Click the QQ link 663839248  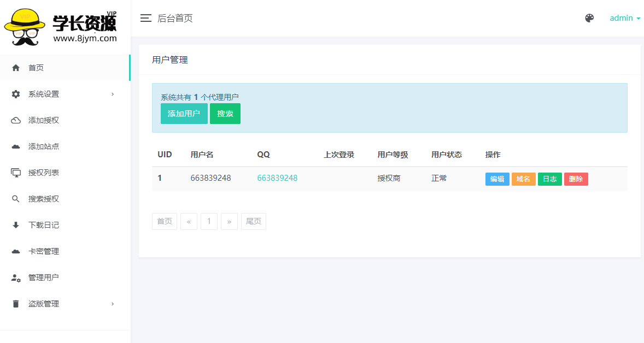point(277,178)
